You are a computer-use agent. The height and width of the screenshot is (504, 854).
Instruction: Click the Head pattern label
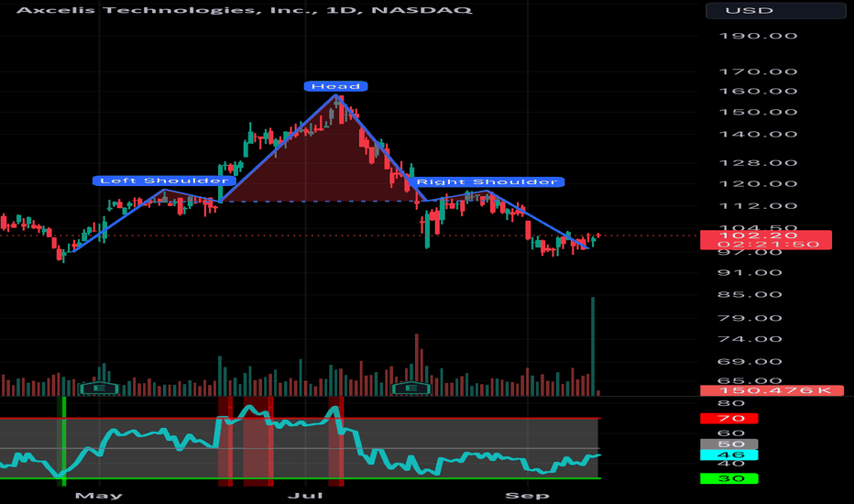pos(335,86)
